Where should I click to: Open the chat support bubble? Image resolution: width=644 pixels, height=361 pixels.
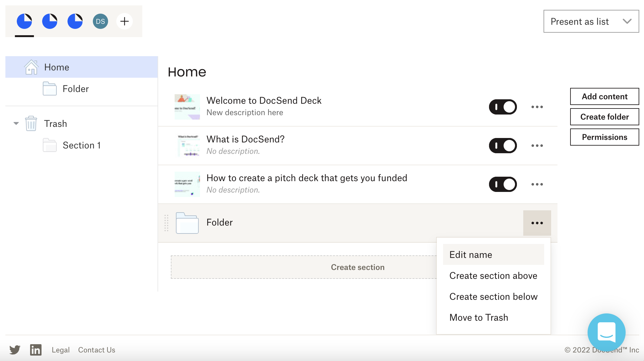tap(606, 332)
